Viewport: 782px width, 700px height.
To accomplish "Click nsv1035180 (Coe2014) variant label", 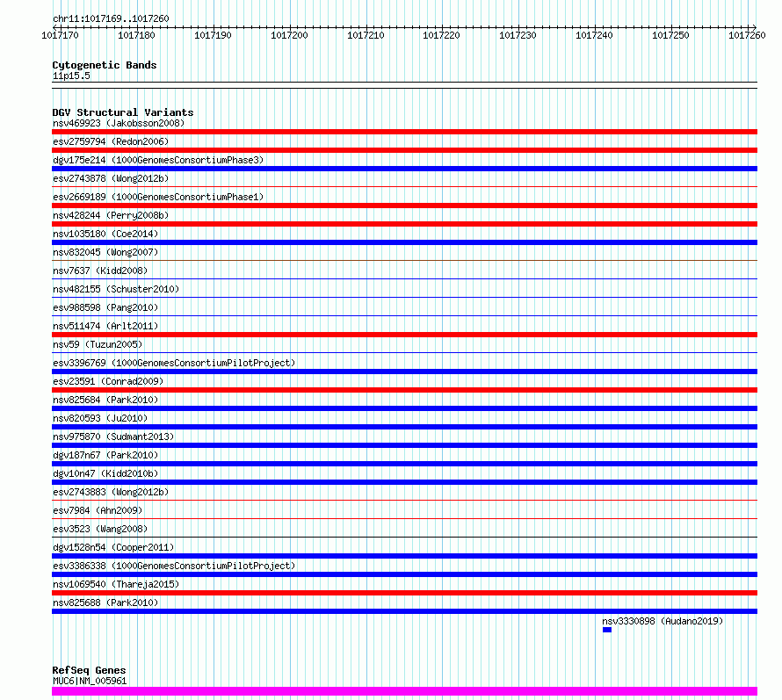I will coord(105,234).
